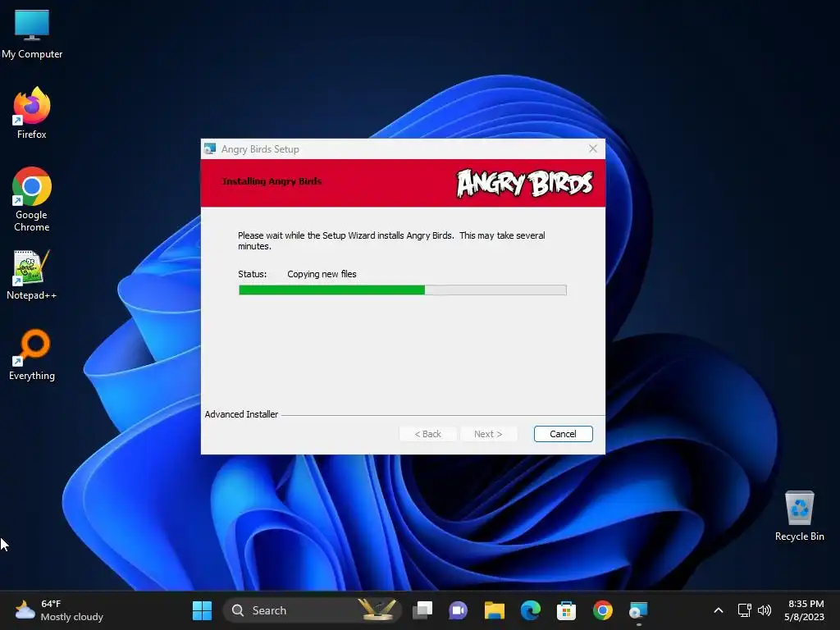This screenshot has width=840, height=630.
Task: Show hidden system tray icons
Action: 719,610
